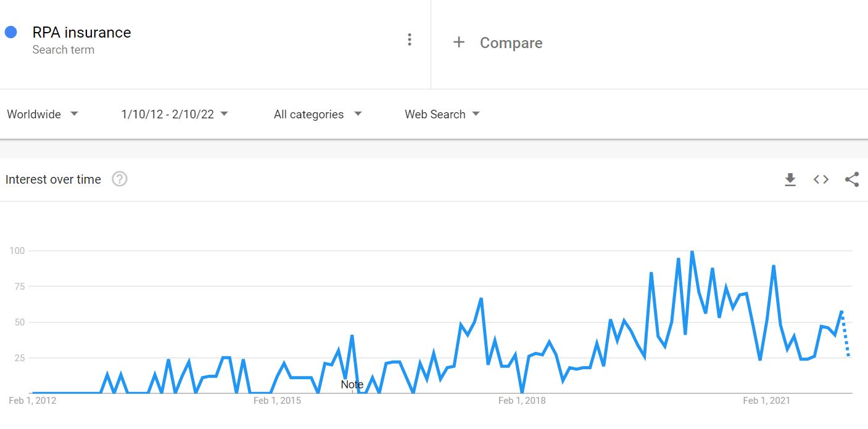
Task: Open the three-dot menu for RPA insurance
Action: 409,40
